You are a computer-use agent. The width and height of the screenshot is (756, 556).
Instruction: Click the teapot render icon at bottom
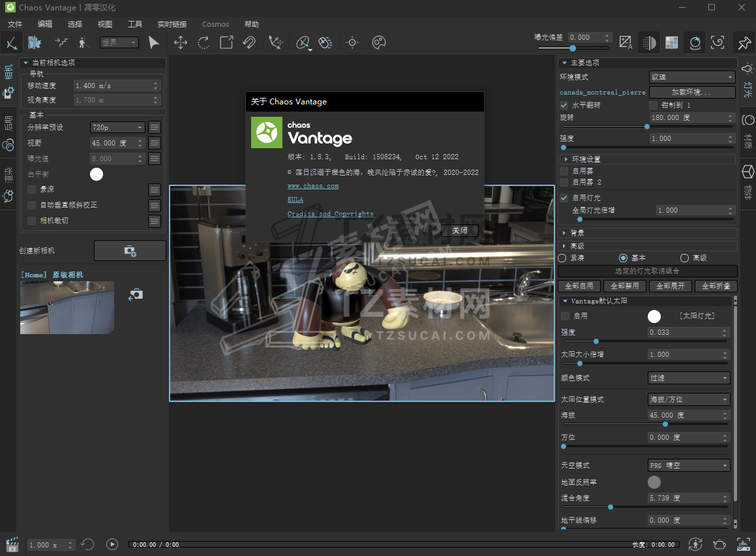719,544
